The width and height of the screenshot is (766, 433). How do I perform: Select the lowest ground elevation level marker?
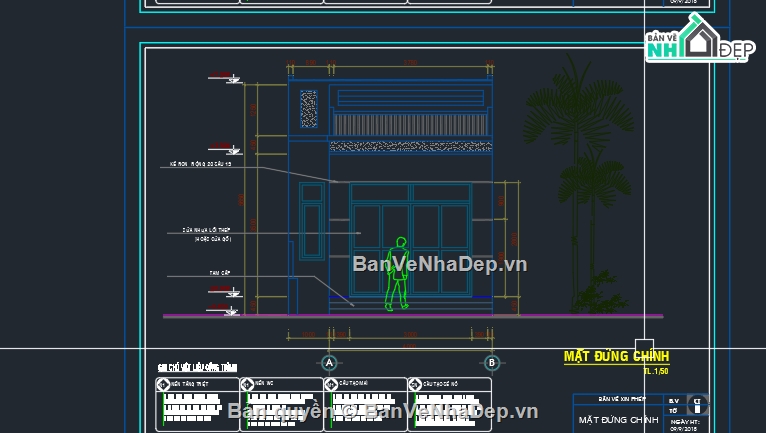coord(223,310)
